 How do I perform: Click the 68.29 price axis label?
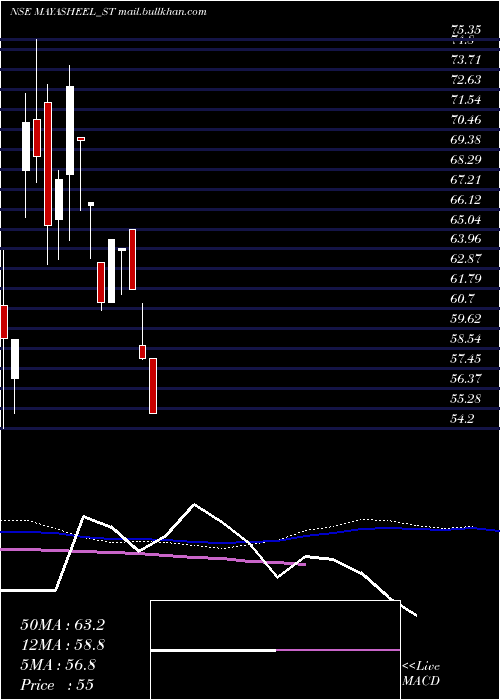pos(466,159)
